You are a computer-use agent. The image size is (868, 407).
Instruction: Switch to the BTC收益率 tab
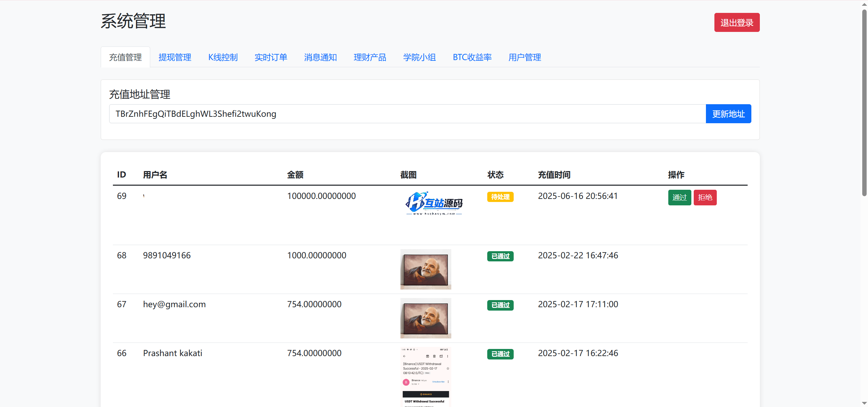472,57
